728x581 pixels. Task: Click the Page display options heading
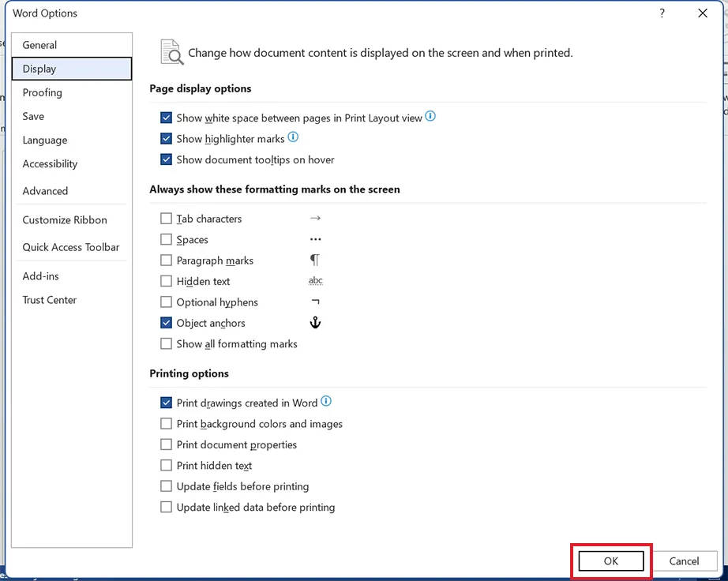[200, 88]
